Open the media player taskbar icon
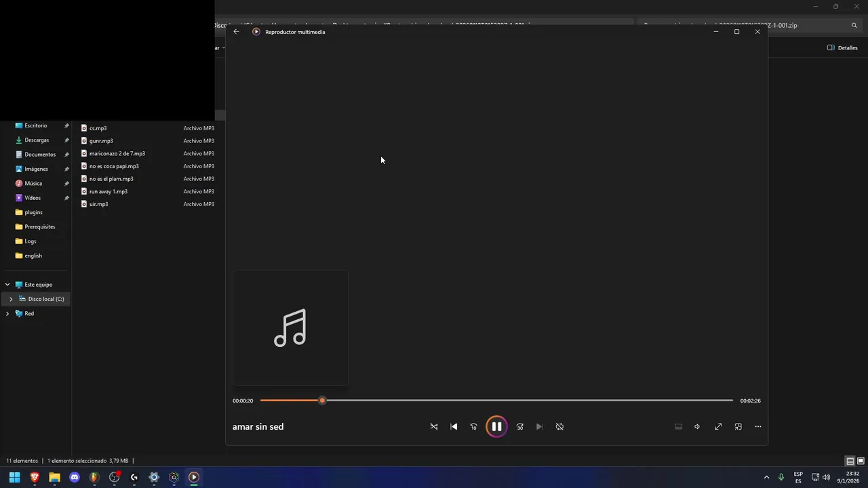This screenshot has height=488, width=868. tap(193, 477)
